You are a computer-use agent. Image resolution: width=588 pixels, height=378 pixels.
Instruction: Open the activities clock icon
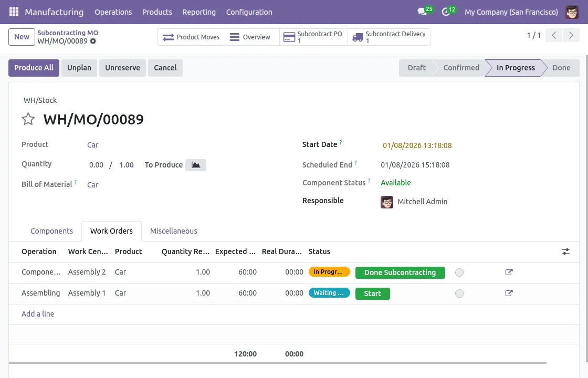(445, 12)
